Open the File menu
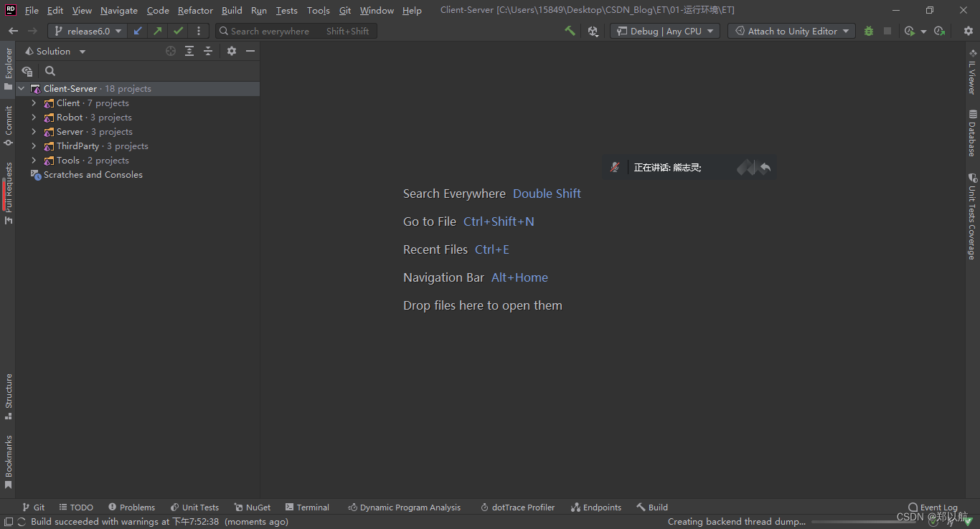This screenshot has height=529, width=980. coord(32,10)
